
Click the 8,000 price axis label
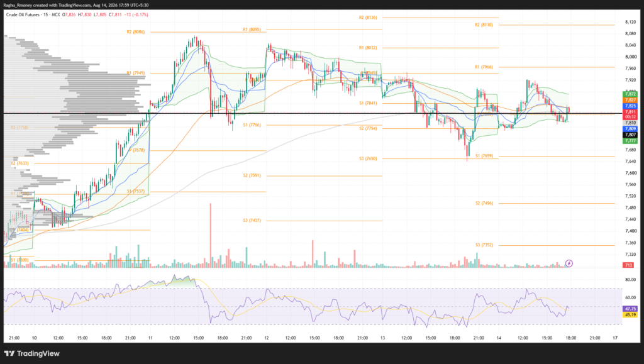pos(630,57)
